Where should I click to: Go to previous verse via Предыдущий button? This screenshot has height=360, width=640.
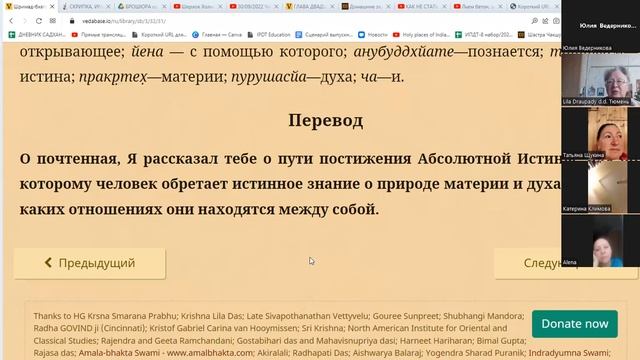(90, 263)
